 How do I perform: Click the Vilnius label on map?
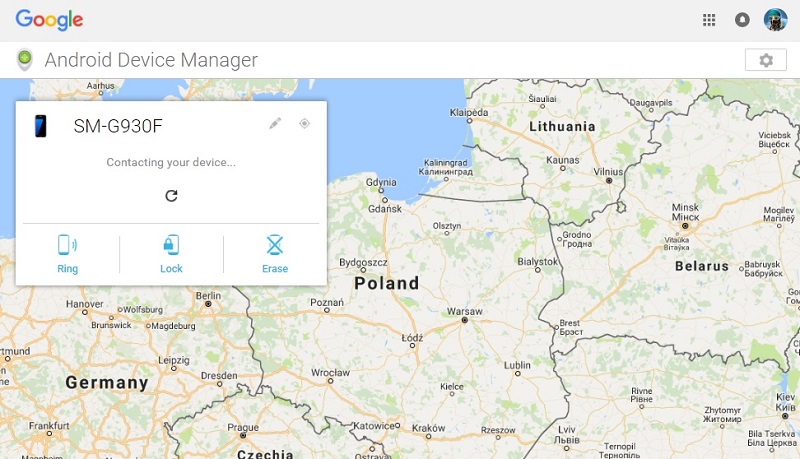608,171
